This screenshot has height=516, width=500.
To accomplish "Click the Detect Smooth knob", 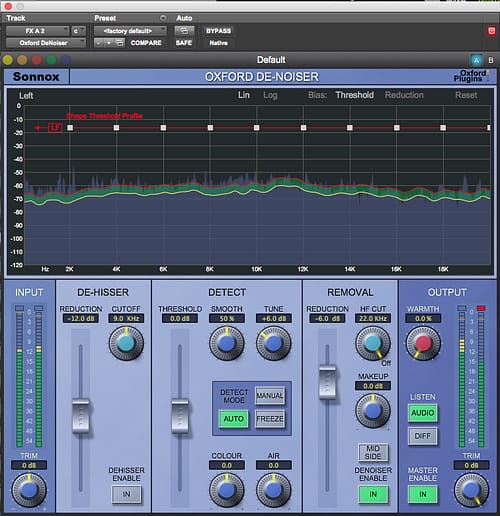I will click(x=226, y=344).
